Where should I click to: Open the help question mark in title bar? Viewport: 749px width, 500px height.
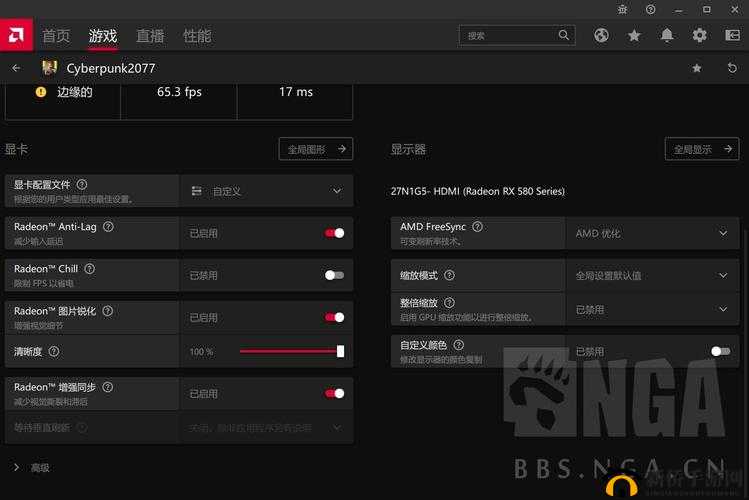tap(651, 10)
